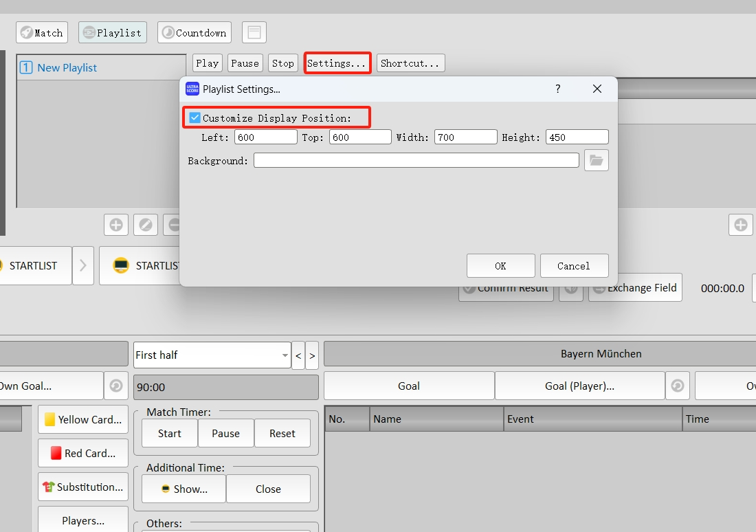
Task: Click the Width input field
Action: point(465,137)
